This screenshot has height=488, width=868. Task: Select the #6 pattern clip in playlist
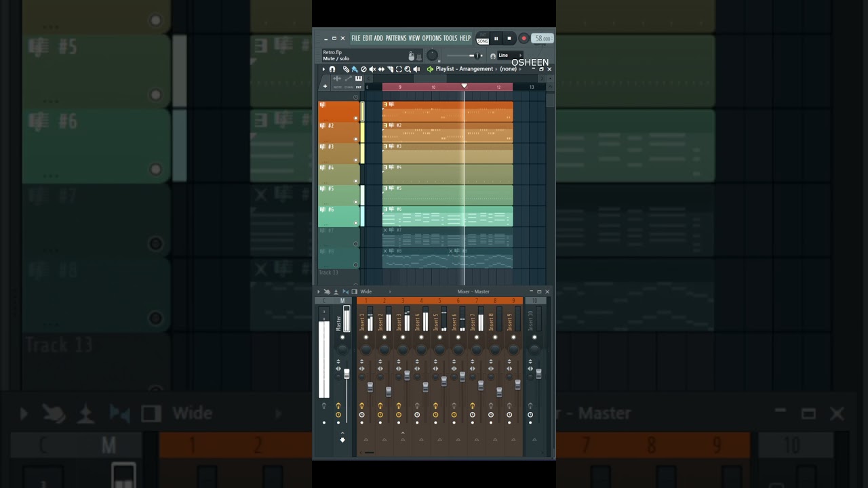pyautogui.click(x=448, y=216)
